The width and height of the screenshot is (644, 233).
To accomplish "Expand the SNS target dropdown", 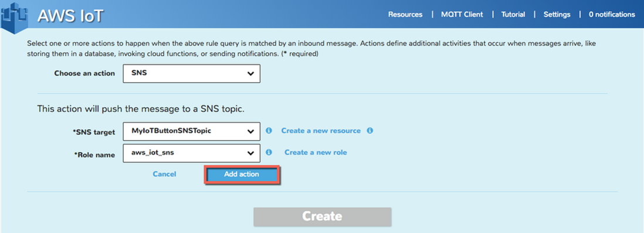I will coord(191,131).
